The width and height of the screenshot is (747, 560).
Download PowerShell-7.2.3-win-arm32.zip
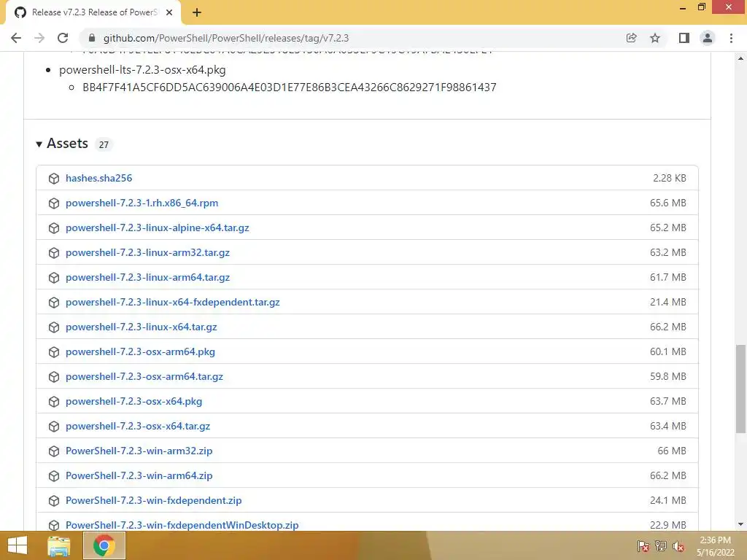pyautogui.click(x=139, y=451)
